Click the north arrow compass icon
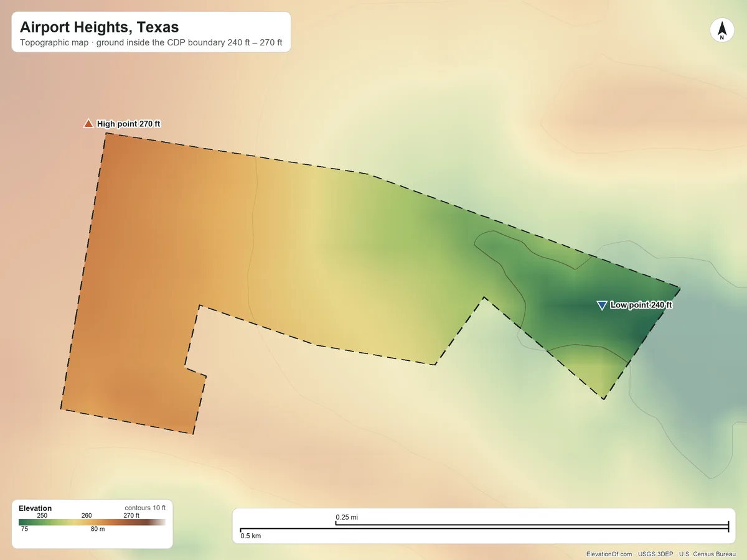Screen dimensions: 747x560 tap(722, 30)
